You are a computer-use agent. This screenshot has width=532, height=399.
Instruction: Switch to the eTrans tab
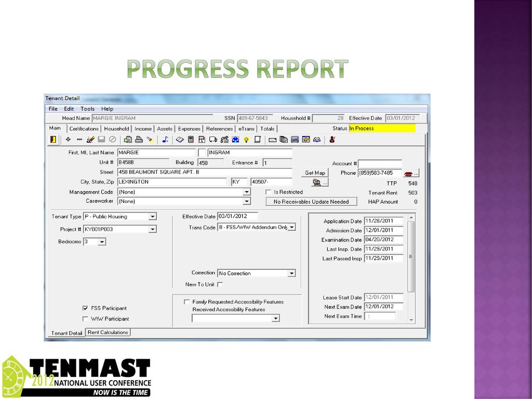(246, 129)
